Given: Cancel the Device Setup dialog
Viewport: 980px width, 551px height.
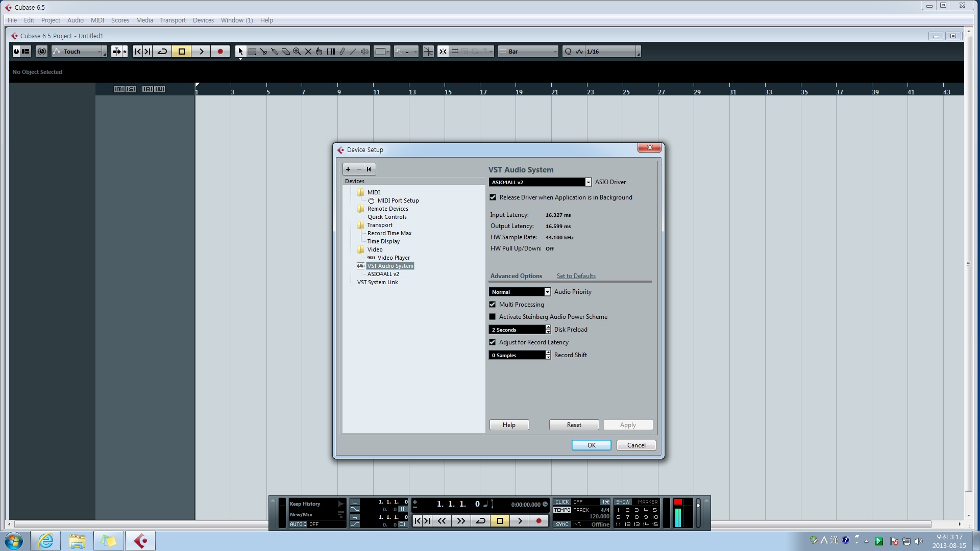Looking at the screenshot, I should (x=636, y=445).
